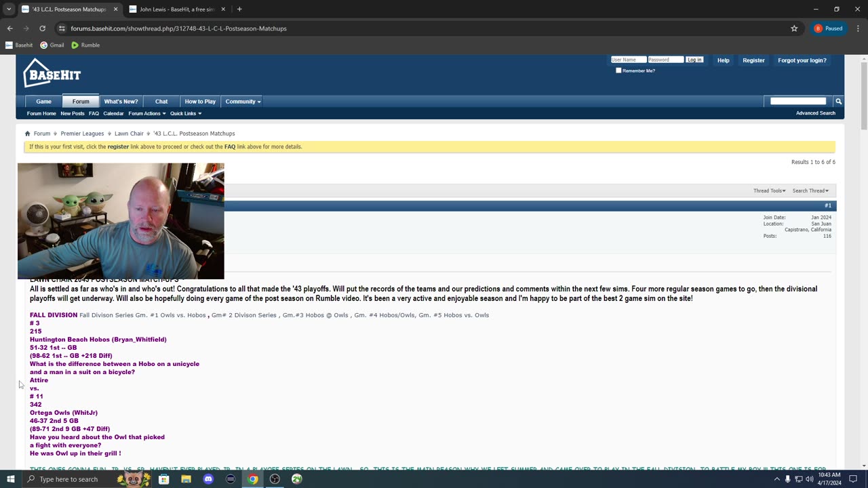Viewport: 868px width, 488px height.
Task: Open the Rumble bookmark
Action: pyautogui.click(x=85, y=45)
